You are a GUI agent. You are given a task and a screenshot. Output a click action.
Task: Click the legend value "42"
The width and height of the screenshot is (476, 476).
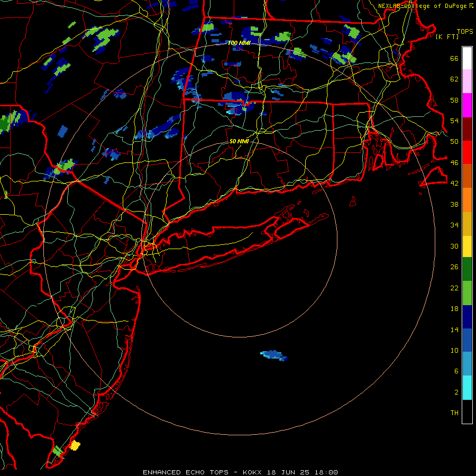[454, 184]
